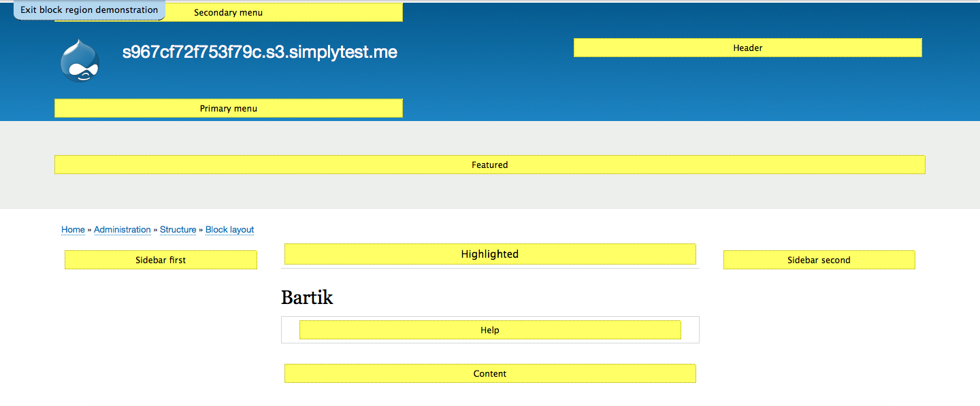Screen dimensions: 980x406
Task: Click the s967cf72f753f79c site name
Action: pyautogui.click(x=259, y=52)
